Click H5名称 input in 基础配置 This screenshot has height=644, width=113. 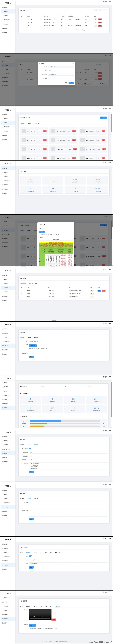point(68,341)
